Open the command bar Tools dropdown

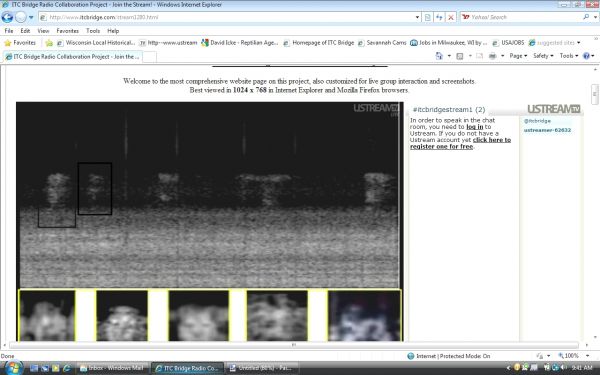point(569,56)
